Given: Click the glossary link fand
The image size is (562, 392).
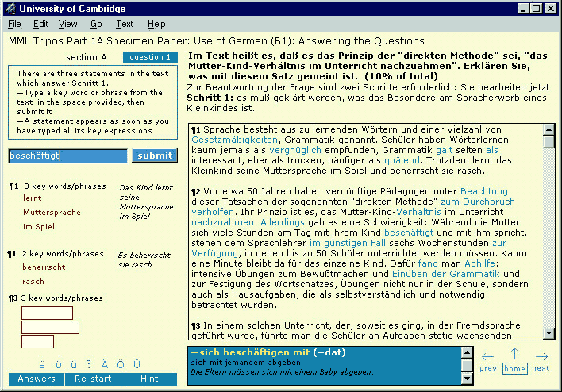Looking at the screenshot, I should coord(428,263).
